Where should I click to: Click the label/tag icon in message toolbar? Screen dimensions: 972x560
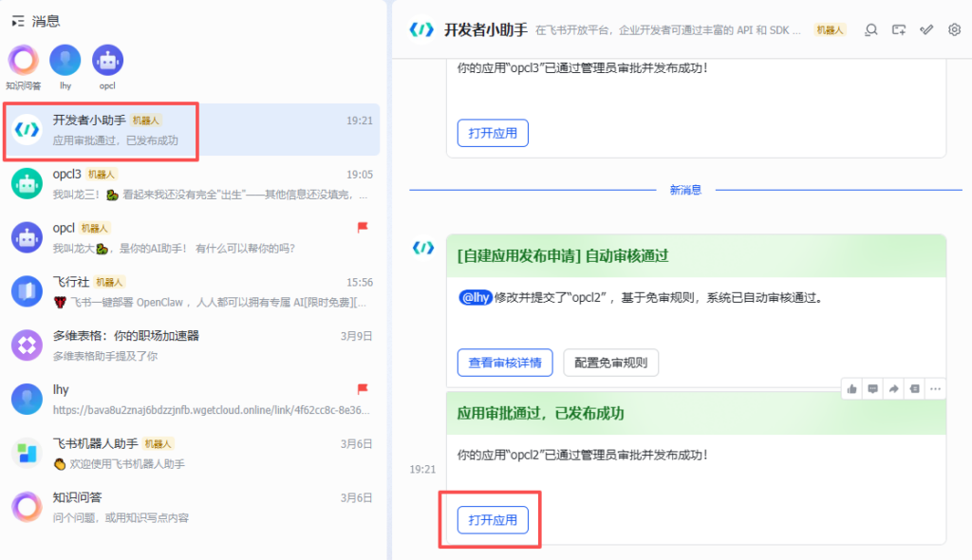coord(914,388)
